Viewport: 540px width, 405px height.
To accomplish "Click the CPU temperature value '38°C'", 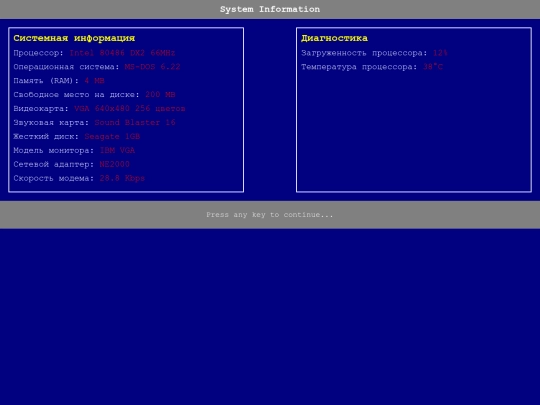I will [433, 67].
